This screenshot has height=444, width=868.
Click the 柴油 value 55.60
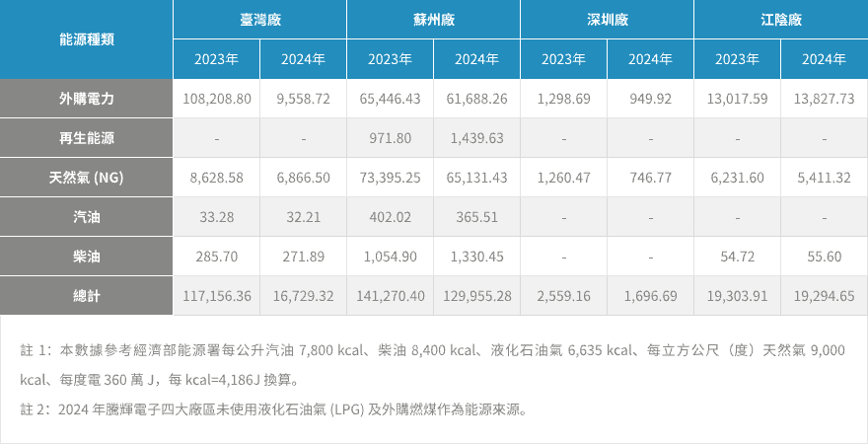tap(825, 257)
